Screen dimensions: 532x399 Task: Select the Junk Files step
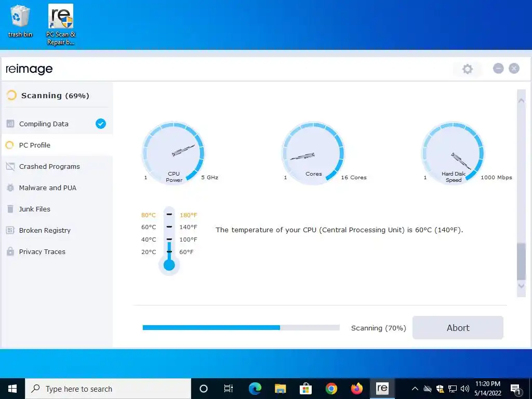[x=57, y=209]
